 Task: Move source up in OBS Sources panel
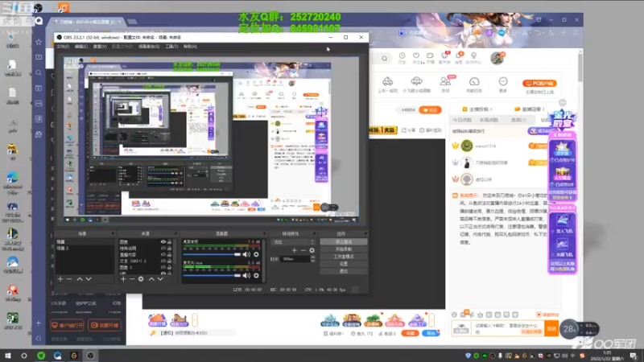pos(151,279)
